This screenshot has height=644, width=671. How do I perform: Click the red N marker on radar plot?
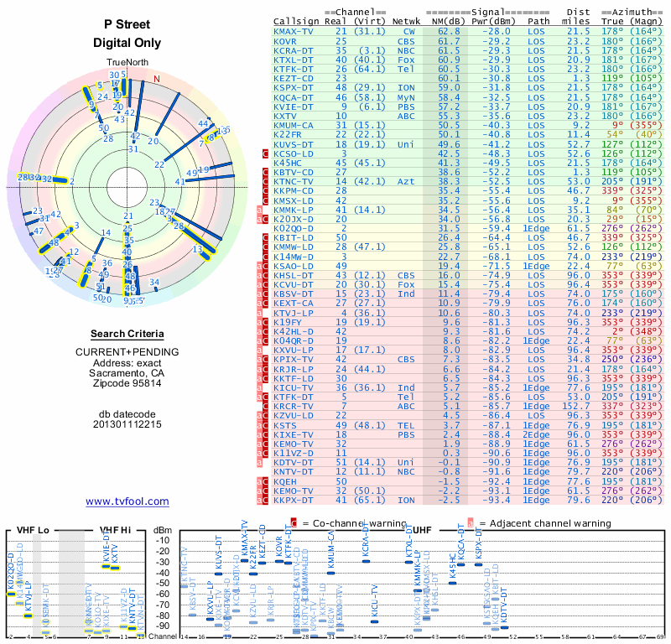point(157,79)
